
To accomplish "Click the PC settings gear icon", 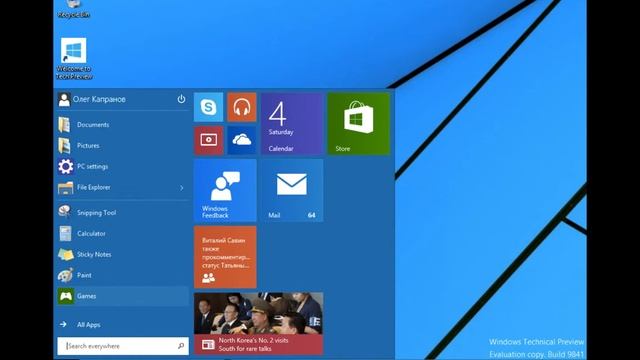I will point(65,167).
